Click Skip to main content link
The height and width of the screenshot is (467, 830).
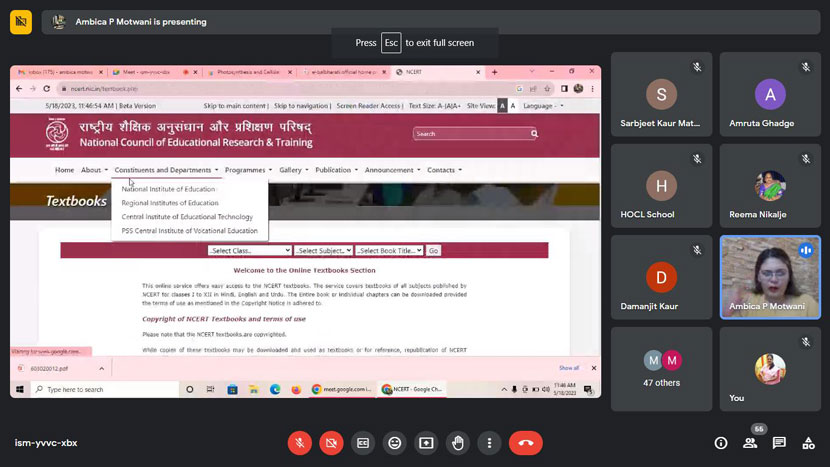234,106
